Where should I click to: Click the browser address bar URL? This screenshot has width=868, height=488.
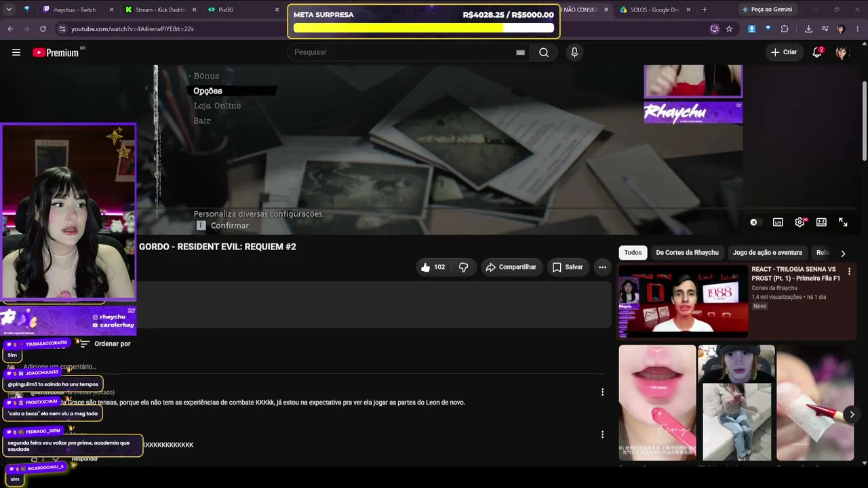(x=132, y=29)
